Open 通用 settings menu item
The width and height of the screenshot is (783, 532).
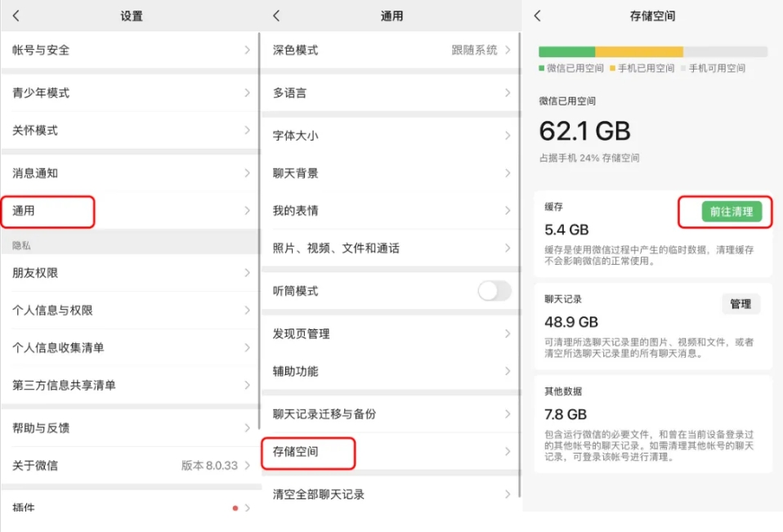point(49,211)
